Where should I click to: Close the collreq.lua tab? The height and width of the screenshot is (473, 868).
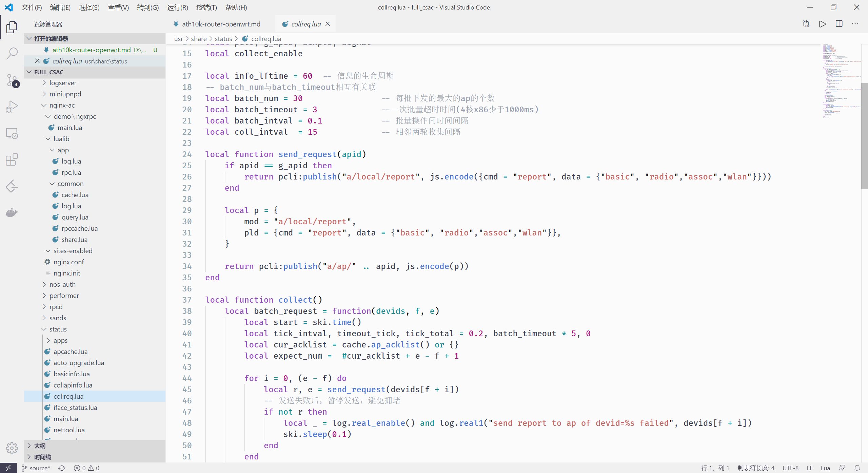(x=328, y=24)
